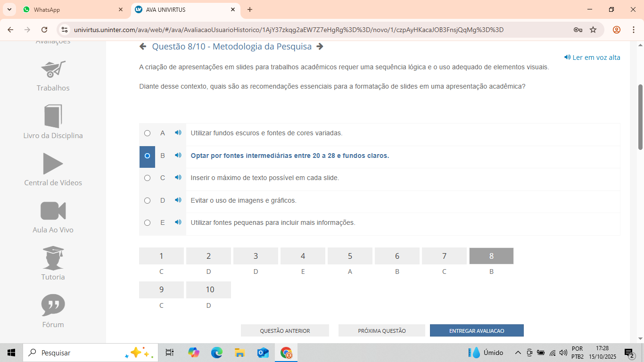Open the Tutoria graduate icon

[x=53, y=258]
